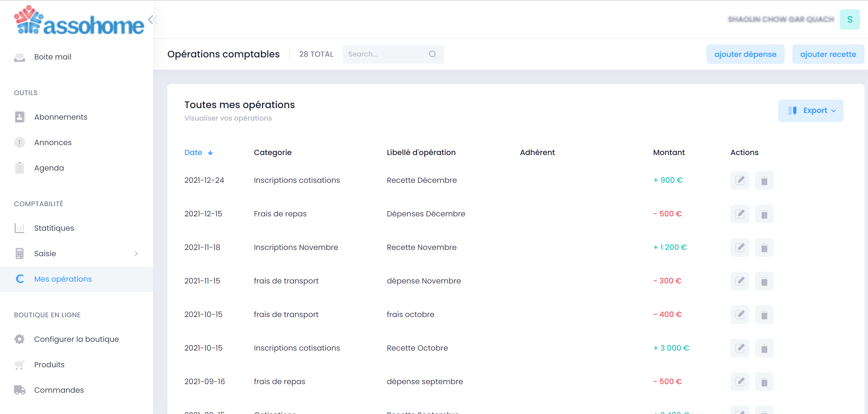Edit the Recette Décembre operation
Screen dimensions: 868x414
tap(740, 180)
